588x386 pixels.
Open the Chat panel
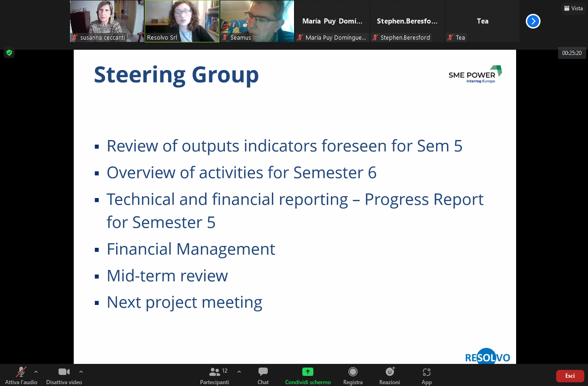pyautogui.click(x=263, y=375)
